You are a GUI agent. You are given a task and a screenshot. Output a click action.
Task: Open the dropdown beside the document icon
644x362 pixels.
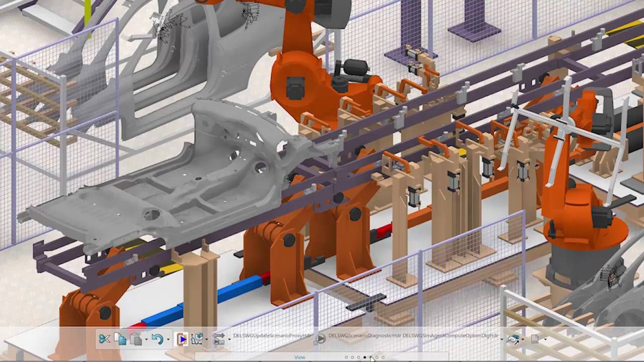click(545, 339)
